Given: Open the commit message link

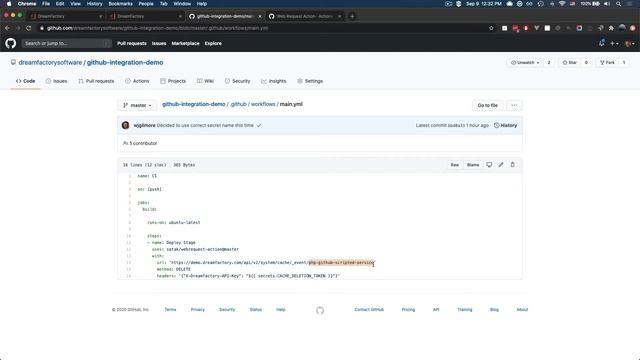Looking at the screenshot, I should point(205,125).
